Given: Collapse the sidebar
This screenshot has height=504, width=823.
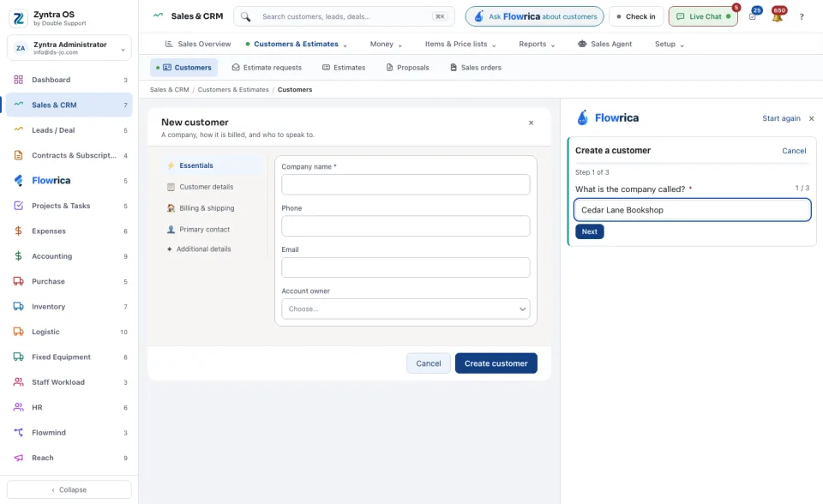Looking at the screenshot, I should click(69, 489).
